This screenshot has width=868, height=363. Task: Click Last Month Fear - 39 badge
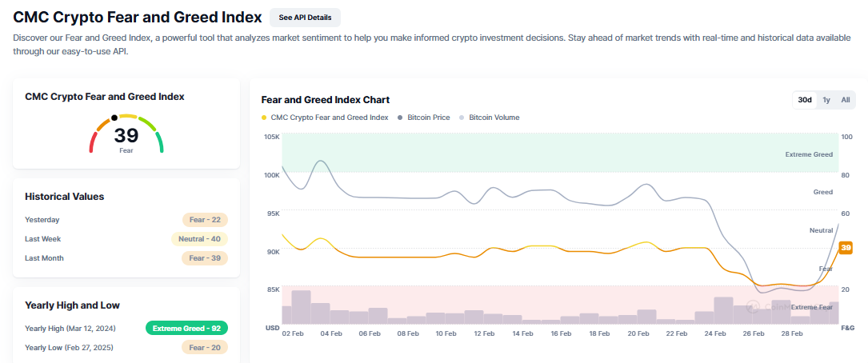pos(205,258)
